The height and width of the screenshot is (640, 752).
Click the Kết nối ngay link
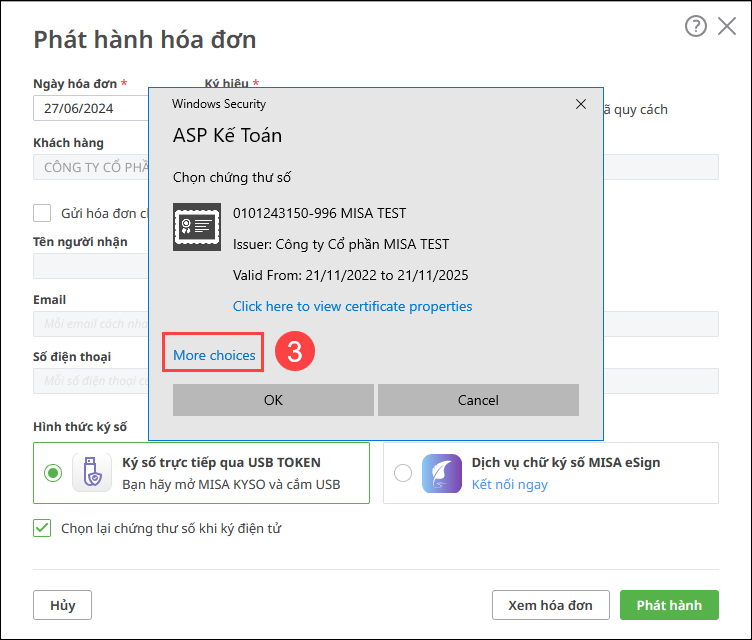coord(509,485)
